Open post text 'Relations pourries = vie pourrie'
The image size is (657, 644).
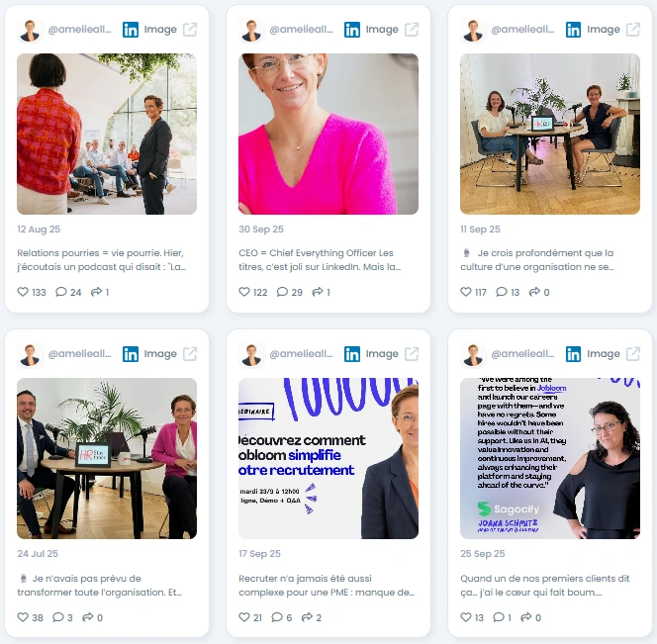tap(101, 260)
